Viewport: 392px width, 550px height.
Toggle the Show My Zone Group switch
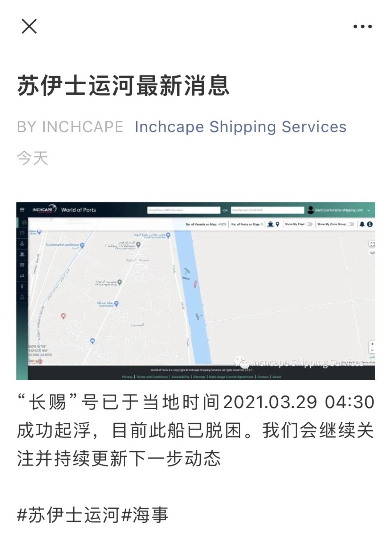351,224
